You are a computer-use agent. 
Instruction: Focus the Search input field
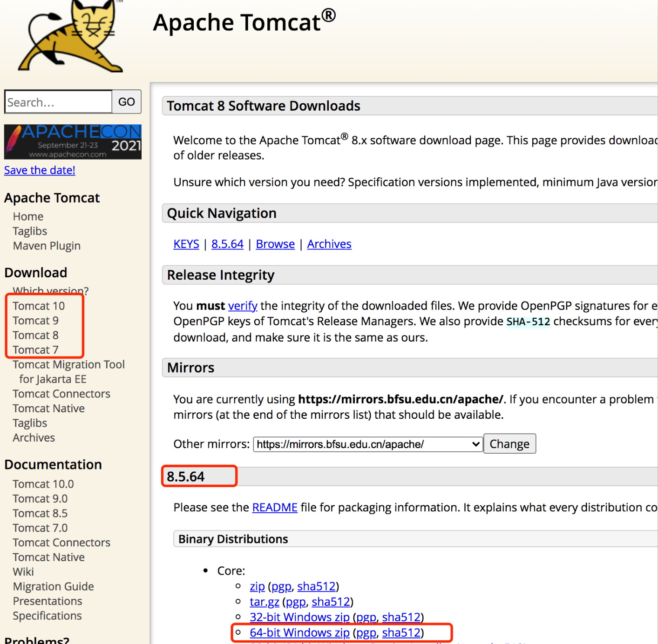click(58, 102)
